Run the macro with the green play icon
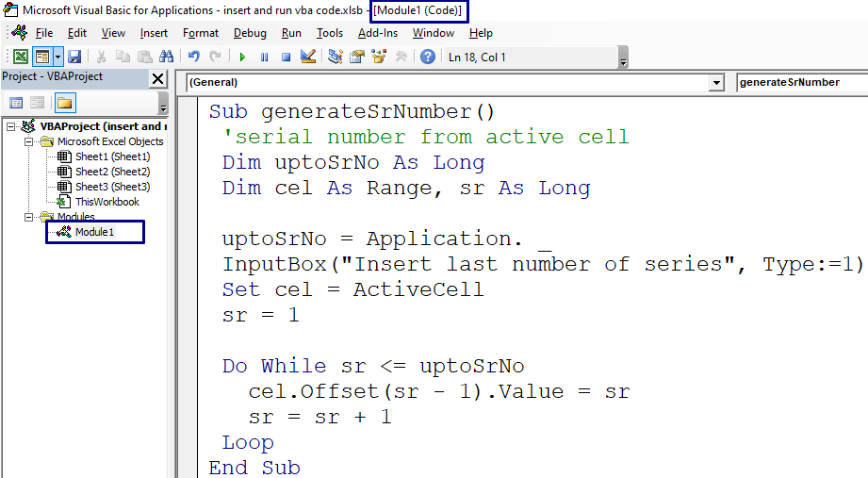The image size is (868, 478). [242, 57]
